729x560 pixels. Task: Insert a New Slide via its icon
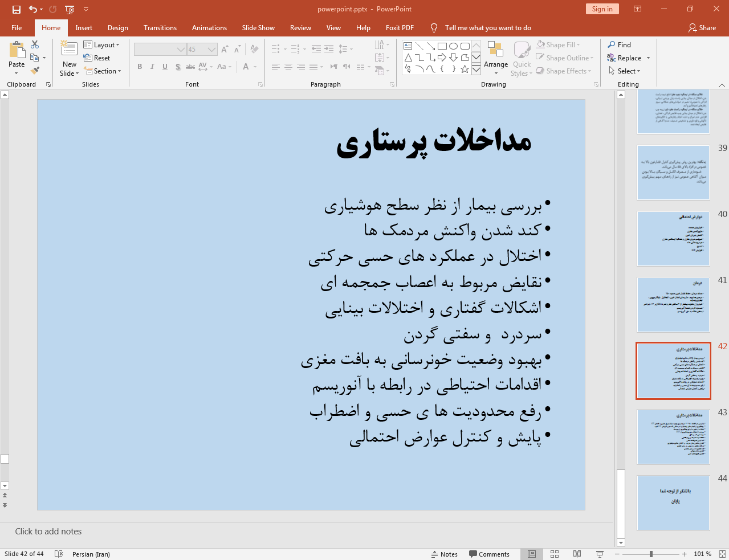pos(69,48)
